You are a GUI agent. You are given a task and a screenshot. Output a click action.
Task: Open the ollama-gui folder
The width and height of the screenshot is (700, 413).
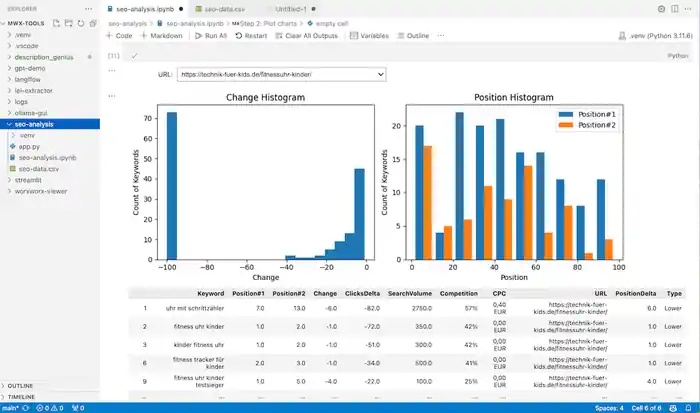click(31, 113)
